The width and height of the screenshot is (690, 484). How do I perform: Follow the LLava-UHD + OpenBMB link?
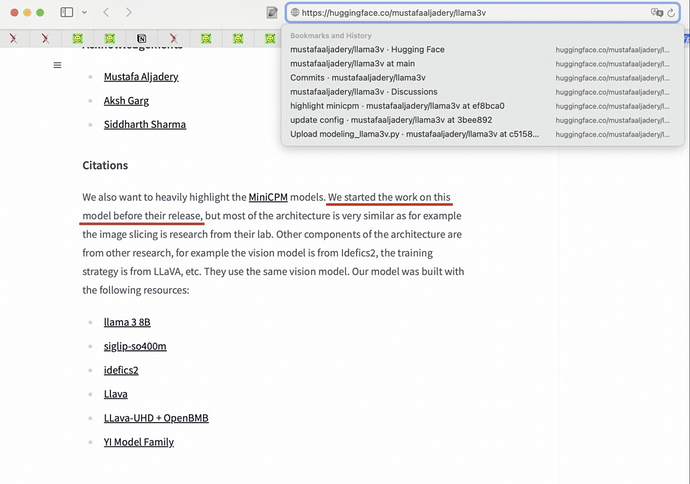click(x=156, y=418)
